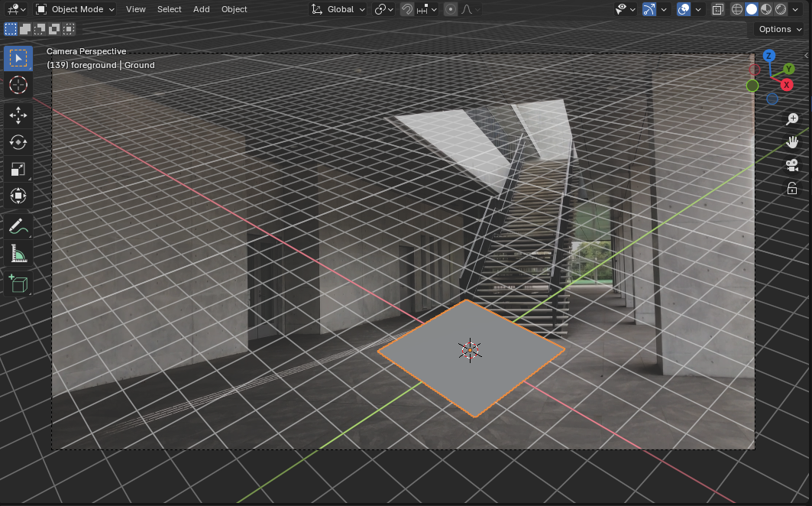
Task: Switch to rendered viewport shading
Action: [781, 9]
